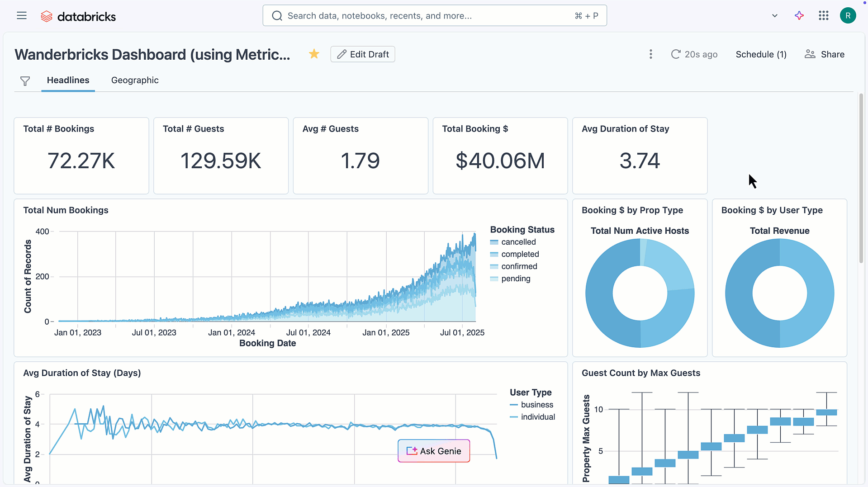
Task: Open the navigation hamburger menu
Action: pyautogui.click(x=21, y=15)
